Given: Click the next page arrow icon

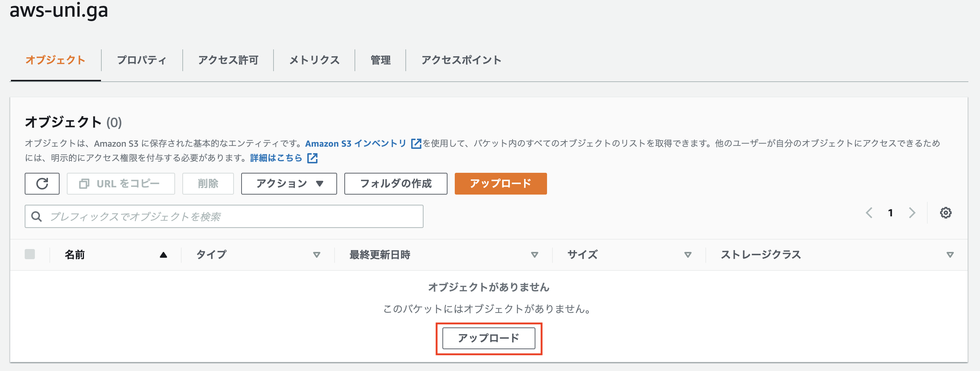Looking at the screenshot, I should 912,213.
